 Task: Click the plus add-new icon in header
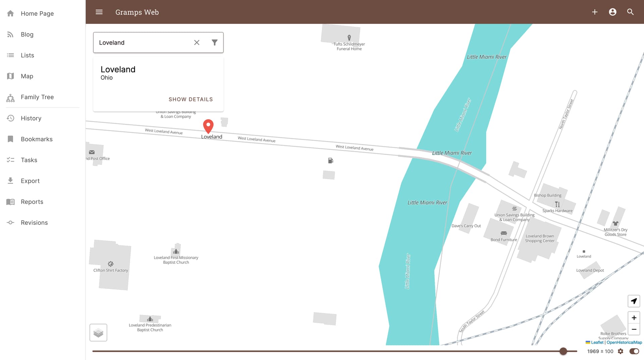[x=595, y=12]
